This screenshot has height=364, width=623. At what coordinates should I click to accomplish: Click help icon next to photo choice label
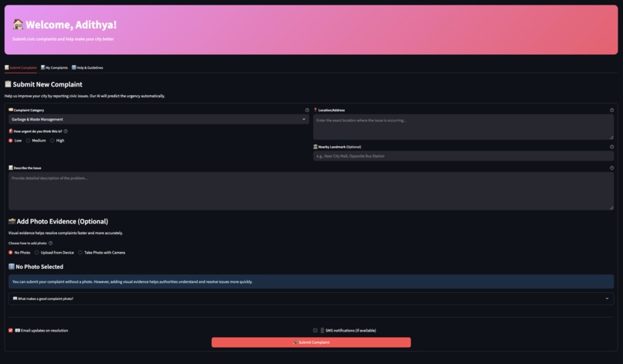[50, 243]
